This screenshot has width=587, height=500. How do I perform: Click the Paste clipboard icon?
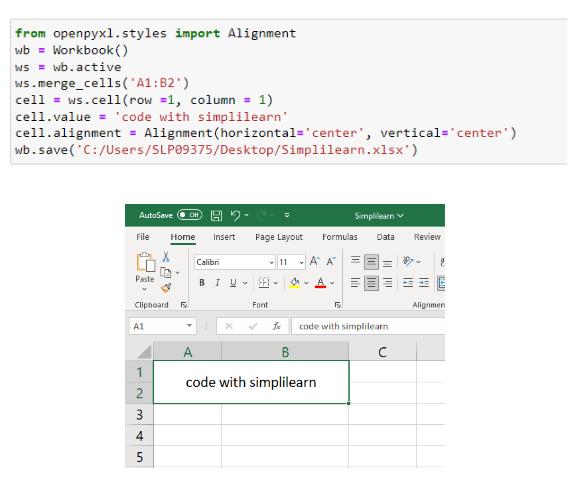click(145, 262)
